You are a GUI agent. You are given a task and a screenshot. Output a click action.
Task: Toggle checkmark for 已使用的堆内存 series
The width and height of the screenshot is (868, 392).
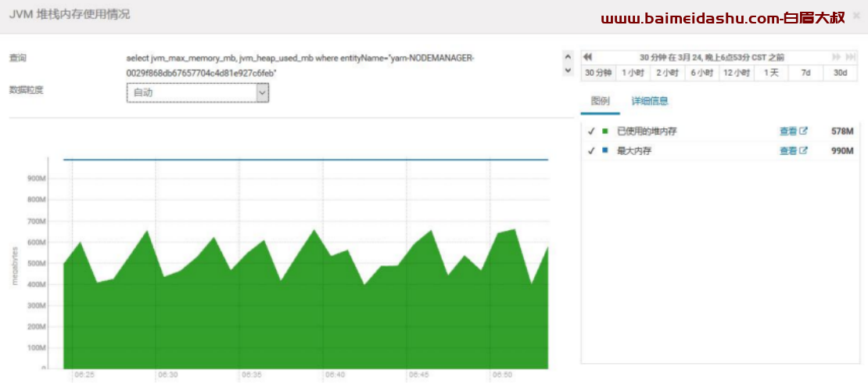(x=590, y=131)
